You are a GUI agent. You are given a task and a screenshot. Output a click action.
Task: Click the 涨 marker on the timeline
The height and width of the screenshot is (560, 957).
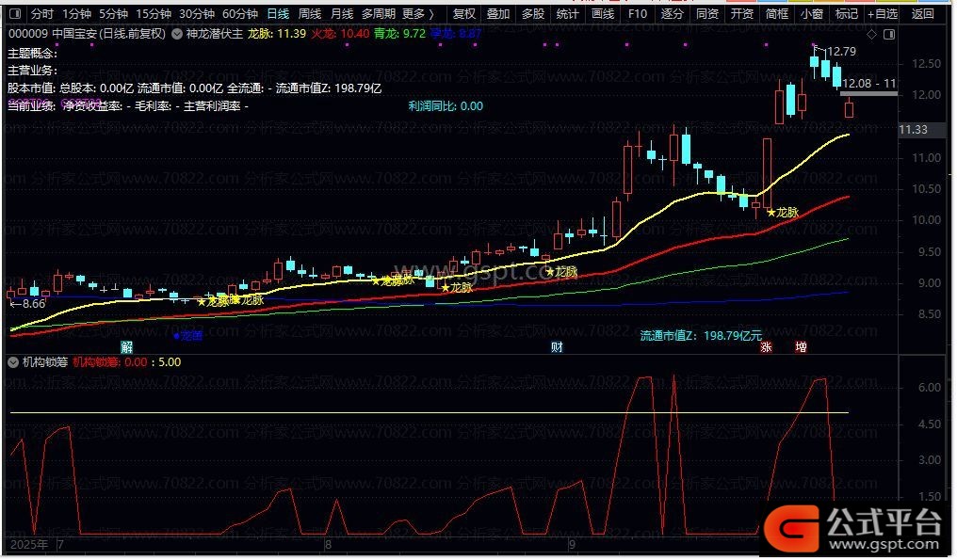(766, 347)
